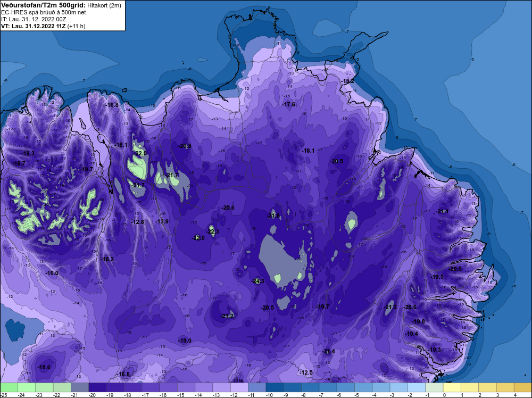Click the legend swatch labeled -14
This screenshot has width=532, height=398.
[x=204, y=387]
